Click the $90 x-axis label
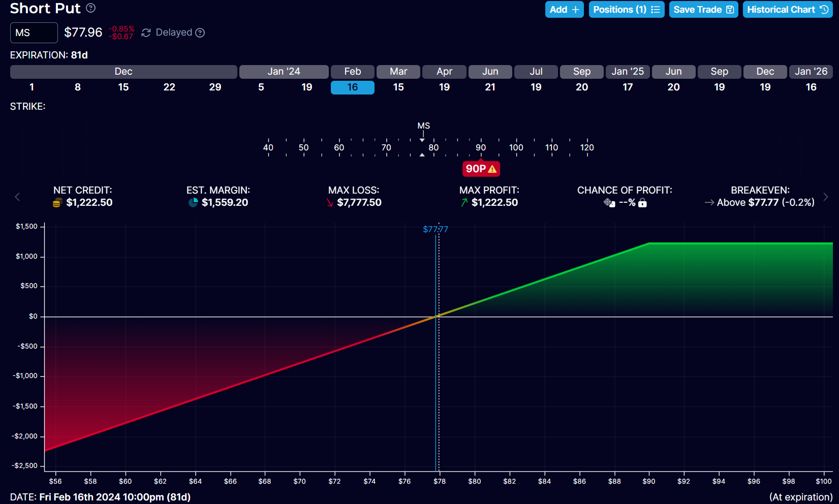This screenshot has width=839, height=504. pyautogui.click(x=649, y=481)
